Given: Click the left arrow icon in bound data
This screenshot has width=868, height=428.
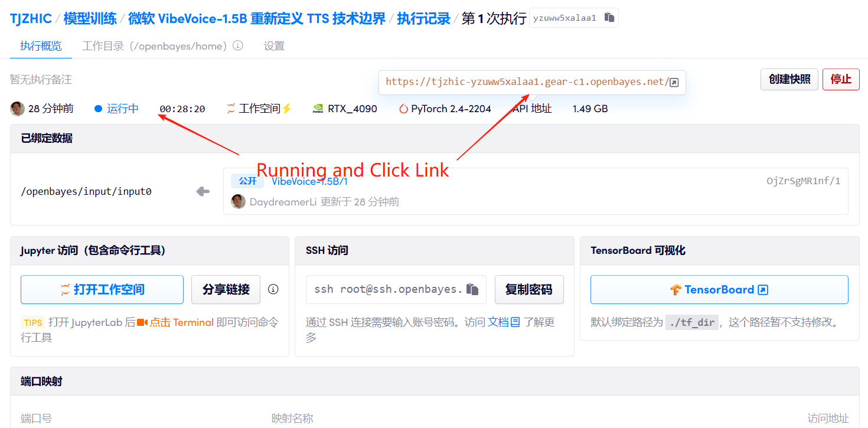Looking at the screenshot, I should pos(203,191).
